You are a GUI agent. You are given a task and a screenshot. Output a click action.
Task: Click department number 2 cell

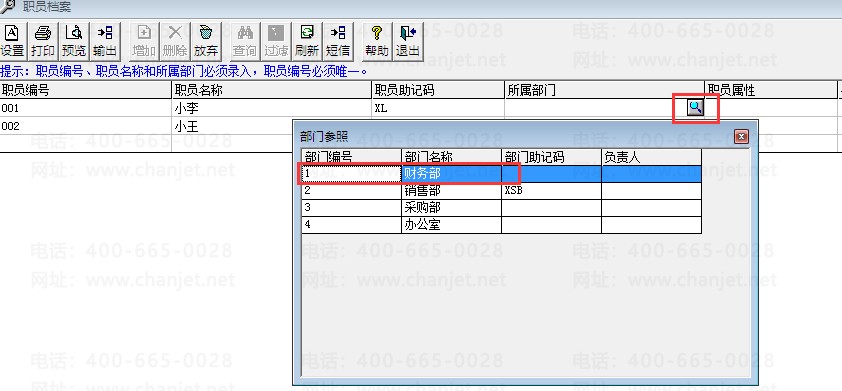click(x=351, y=191)
